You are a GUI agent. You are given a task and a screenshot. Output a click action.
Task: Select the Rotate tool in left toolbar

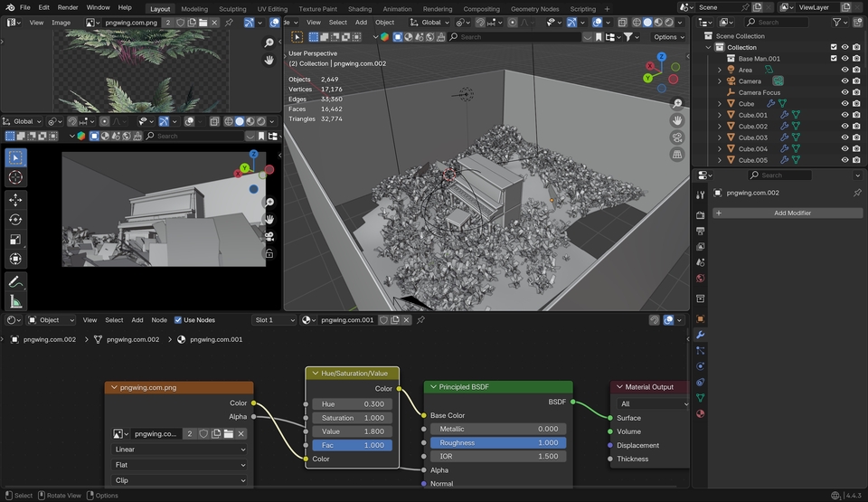15,219
